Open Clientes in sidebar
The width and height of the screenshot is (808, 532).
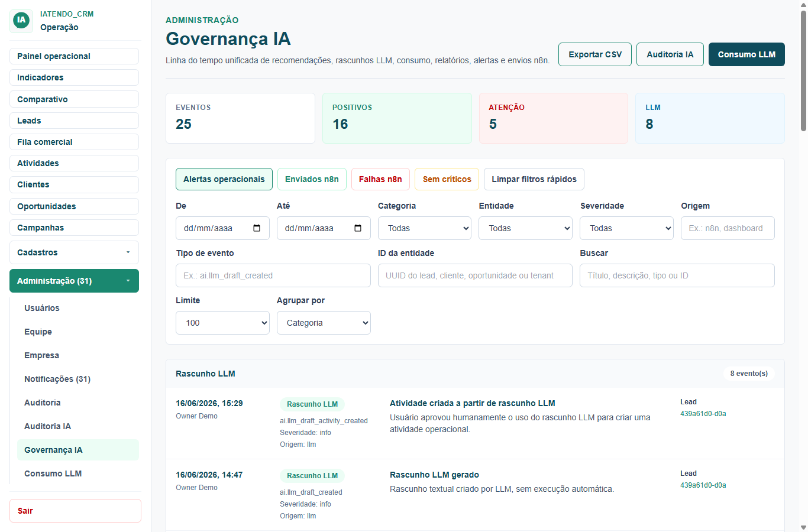74,184
